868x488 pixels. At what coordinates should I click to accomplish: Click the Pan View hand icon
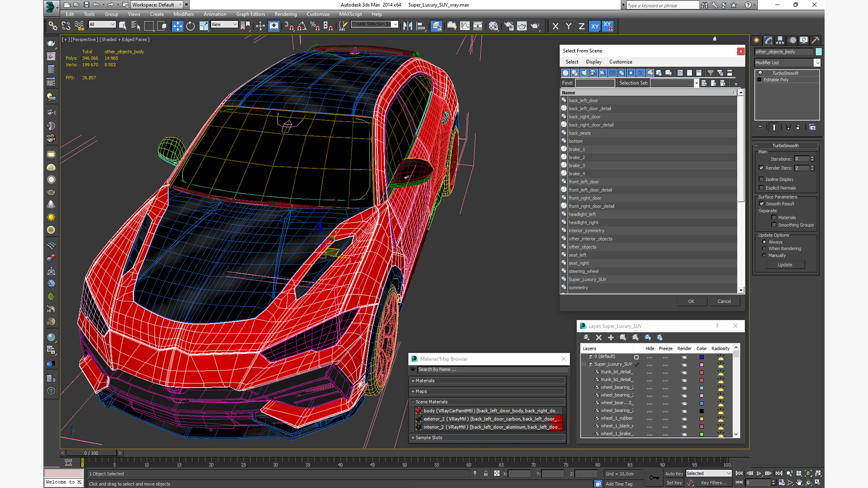click(x=799, y=483)
